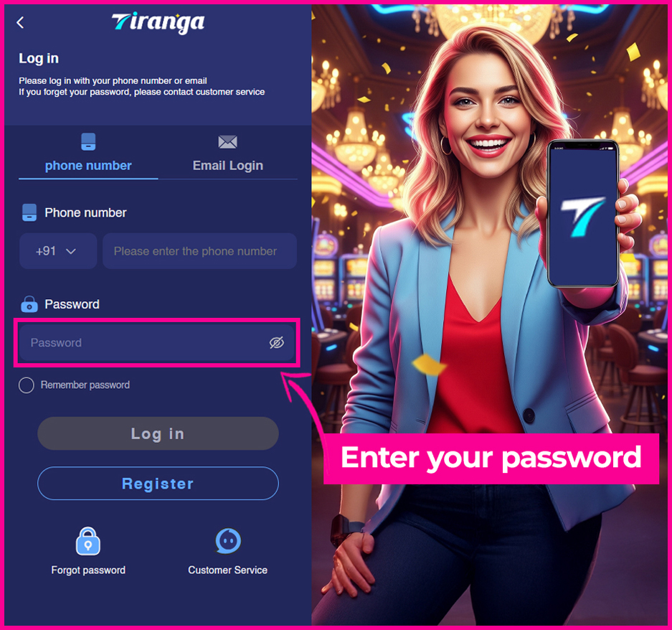Viewport: 672px width, 630px height.
Task: Enable the Remember password radio circle
Action: point(26,385)
